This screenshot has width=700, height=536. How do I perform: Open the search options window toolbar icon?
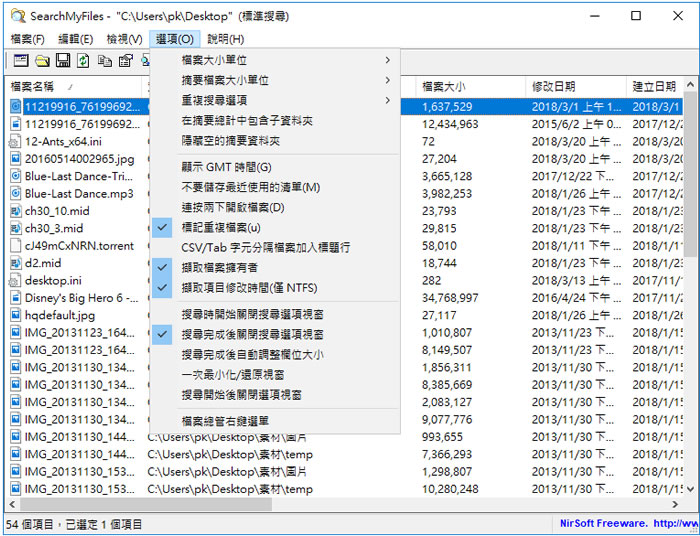pos(21,60)
